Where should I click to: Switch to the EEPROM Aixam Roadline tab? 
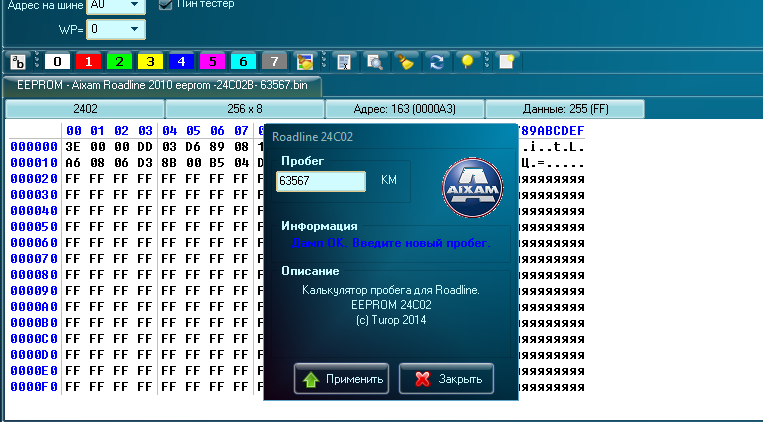point(162,85)
